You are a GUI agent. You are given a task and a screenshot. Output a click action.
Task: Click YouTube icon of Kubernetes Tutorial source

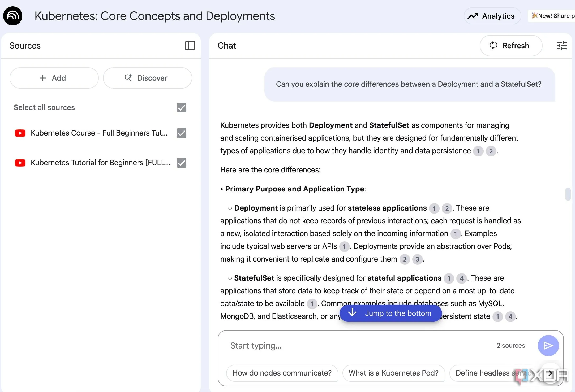click(x=20, y=163)
